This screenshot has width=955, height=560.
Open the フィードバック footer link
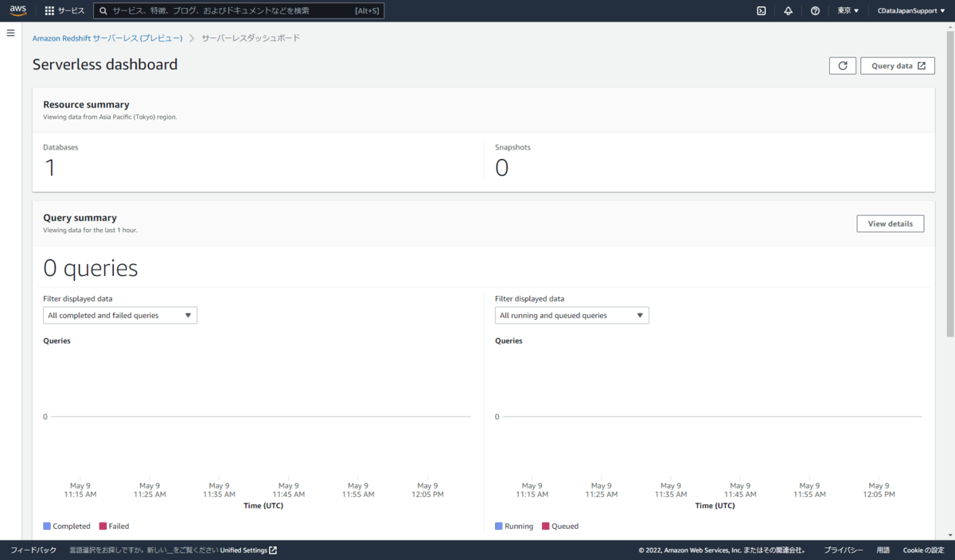pos(33,550)
